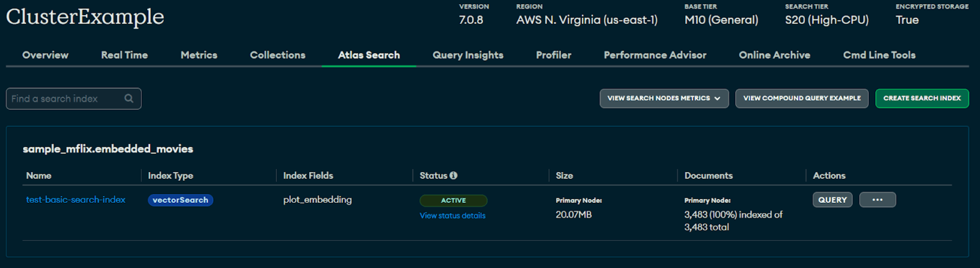Click the ACTIVE status badge
The width and height of the screenshot is (980, 268).
(453, 200)
